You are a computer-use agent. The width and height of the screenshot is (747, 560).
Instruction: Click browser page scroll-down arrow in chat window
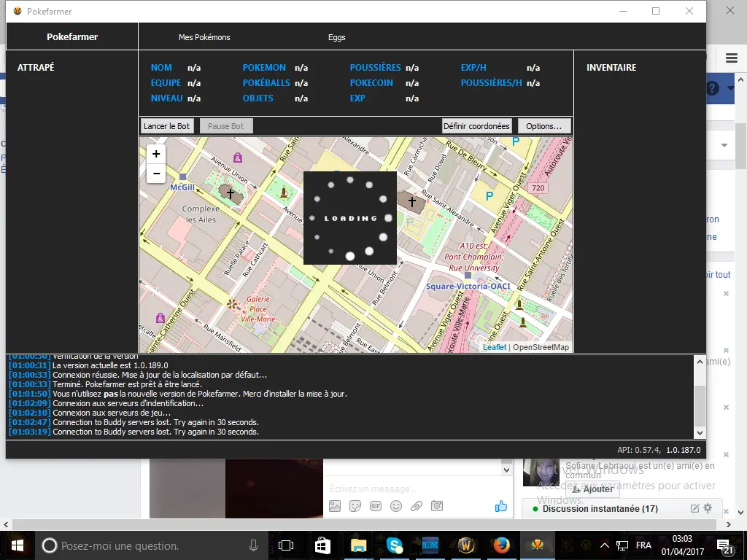tap(506, 470)
